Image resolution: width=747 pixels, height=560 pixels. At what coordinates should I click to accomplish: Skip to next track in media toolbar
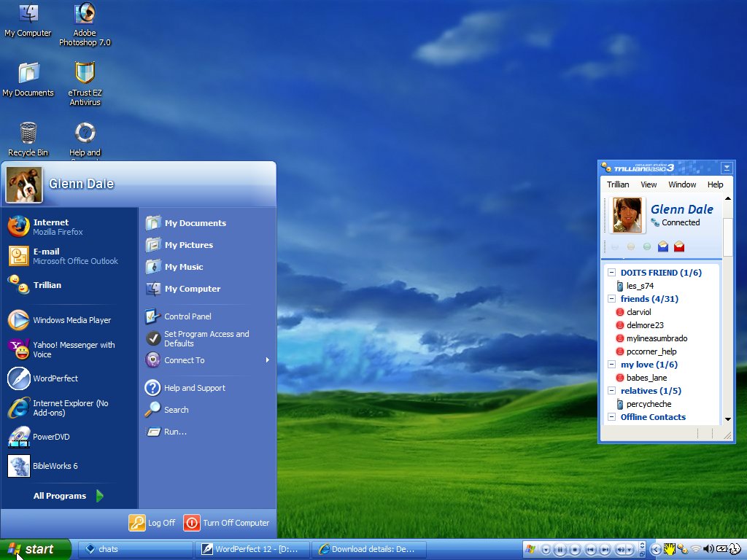click(x=605, y=550)
